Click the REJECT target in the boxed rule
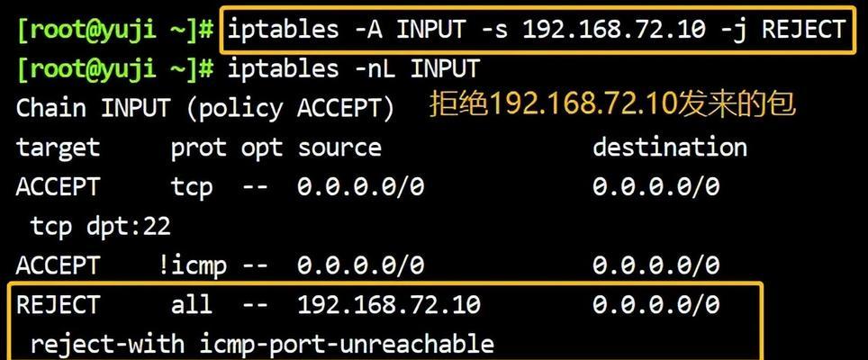Screen dimensions: 868x360 (58, 305)
